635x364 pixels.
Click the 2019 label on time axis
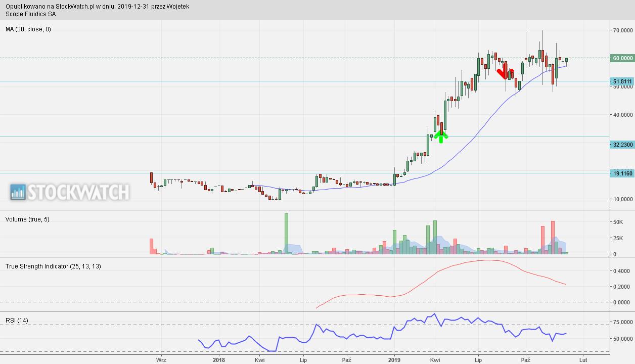(394, 360)
